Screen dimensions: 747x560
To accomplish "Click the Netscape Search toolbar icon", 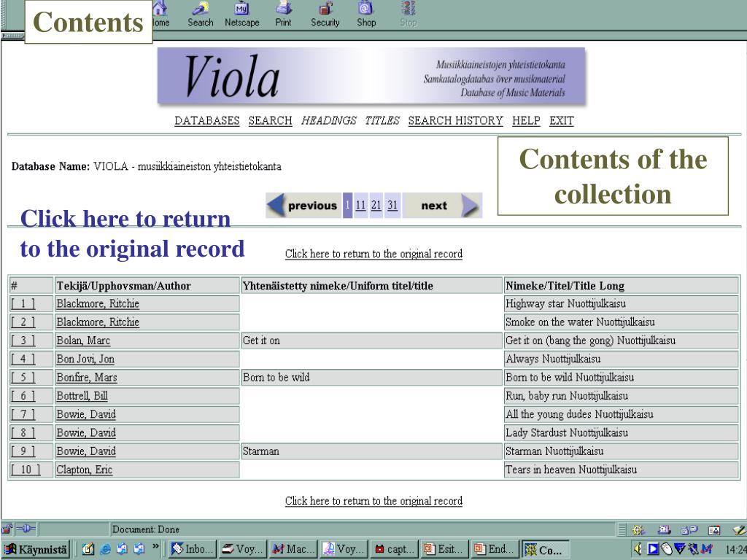I will 201,15.
